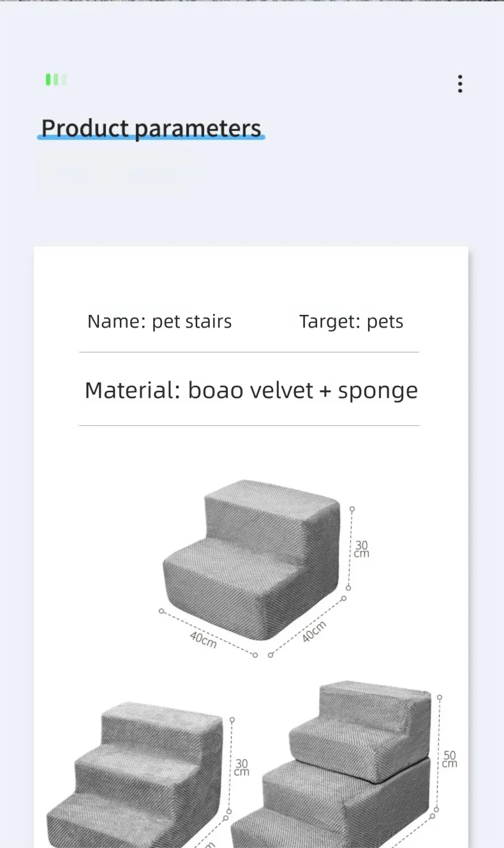Click the green signal bars icon
Viewport: 504px width, 848px height.
click(56, 80)
